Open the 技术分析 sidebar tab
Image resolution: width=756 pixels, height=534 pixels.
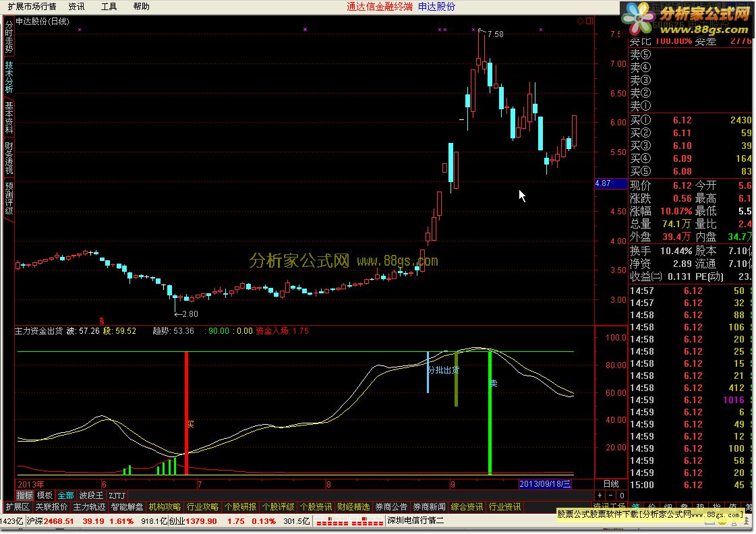coord(9,77)
